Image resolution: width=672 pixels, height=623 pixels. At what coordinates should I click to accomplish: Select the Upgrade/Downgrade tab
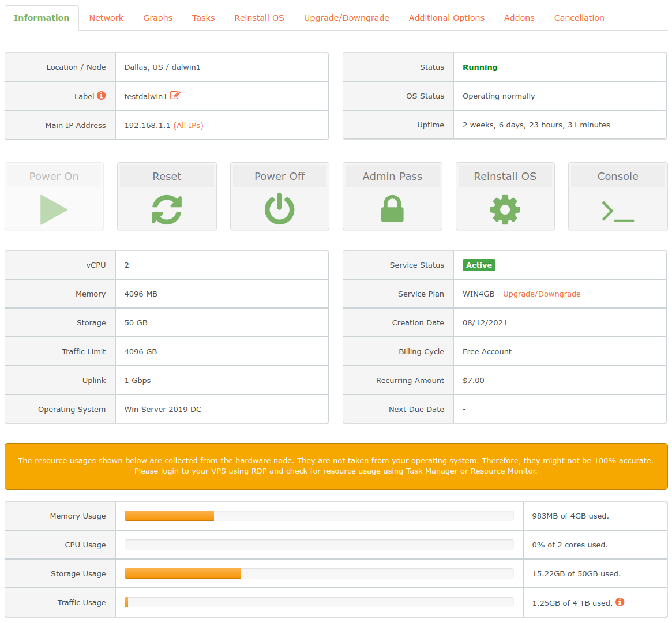tap(346, 18)
